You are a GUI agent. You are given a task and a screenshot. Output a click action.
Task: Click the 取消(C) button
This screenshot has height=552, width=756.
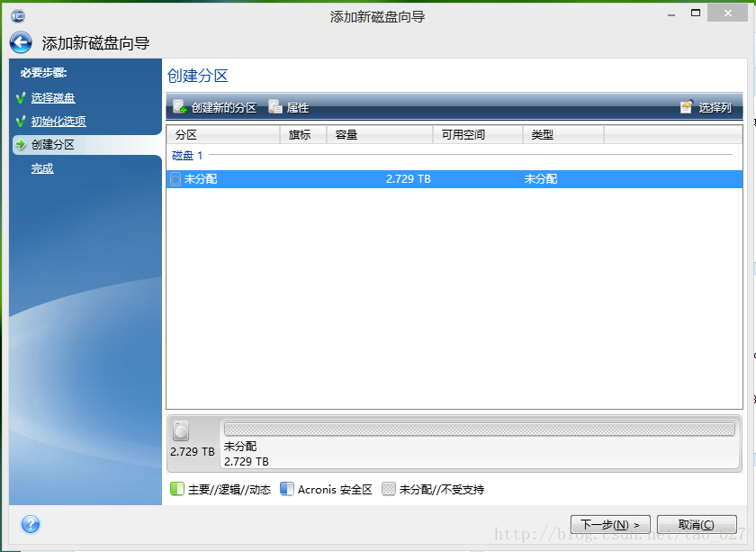[697, 524]
